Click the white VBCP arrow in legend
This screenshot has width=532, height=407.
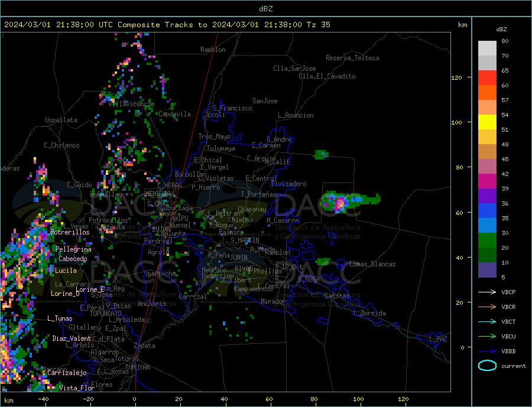[487, 292]
